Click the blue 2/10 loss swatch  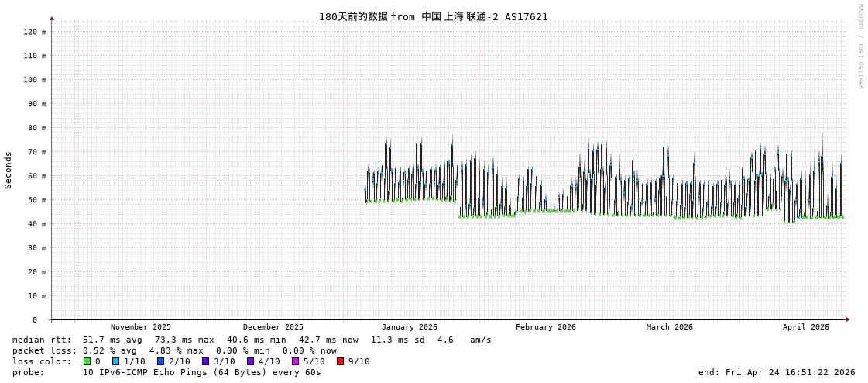[x=161, y=361]
